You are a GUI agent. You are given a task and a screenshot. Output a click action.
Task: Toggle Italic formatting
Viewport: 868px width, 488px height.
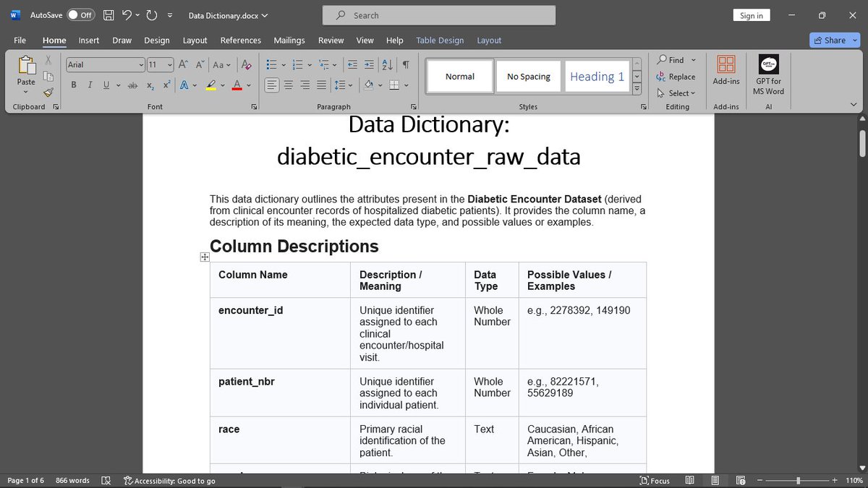click(90, 85)
